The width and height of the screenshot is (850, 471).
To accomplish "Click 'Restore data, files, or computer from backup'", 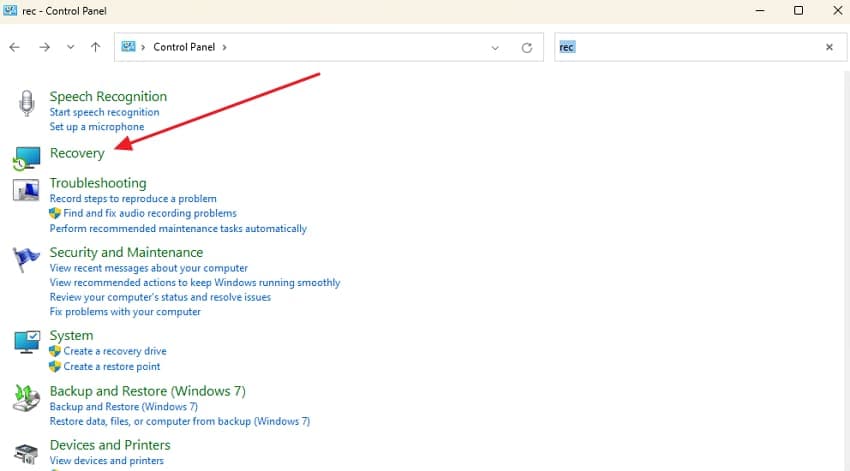I will pyautogui.click(x=180, y=422).
